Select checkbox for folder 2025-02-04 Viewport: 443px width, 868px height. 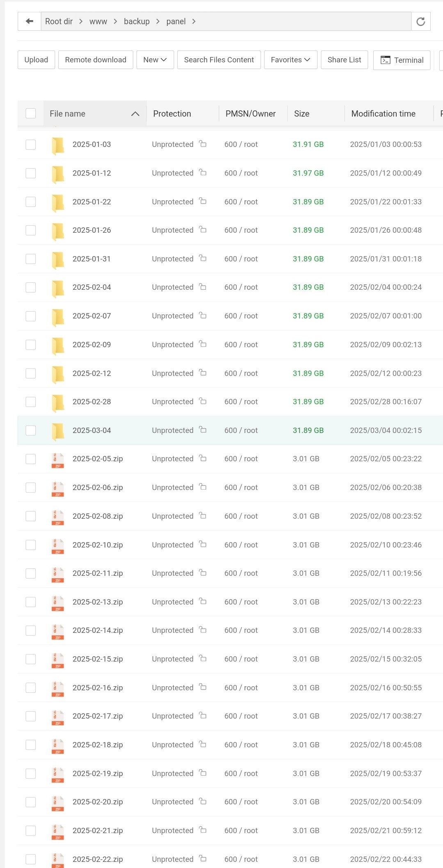[31, 287]
